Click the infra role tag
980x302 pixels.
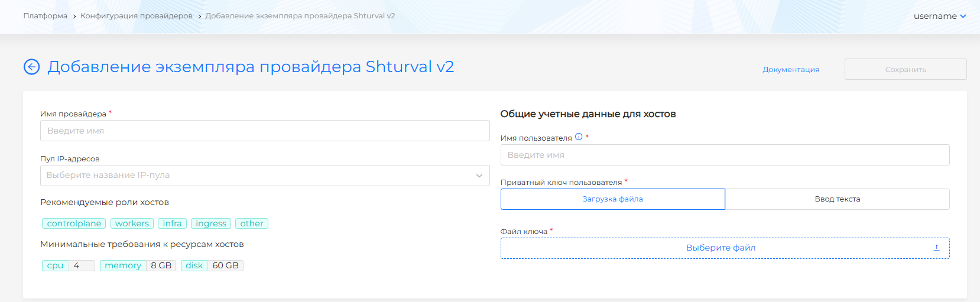(x=172, y=223)
